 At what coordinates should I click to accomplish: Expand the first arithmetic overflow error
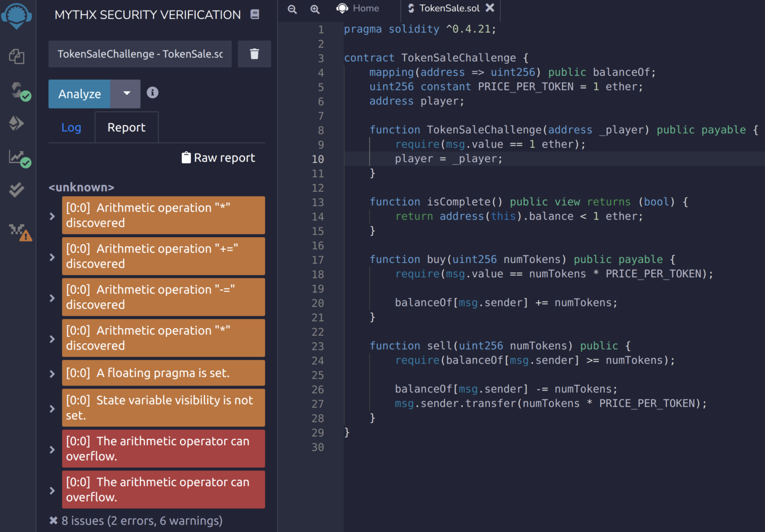coord(52,449)
